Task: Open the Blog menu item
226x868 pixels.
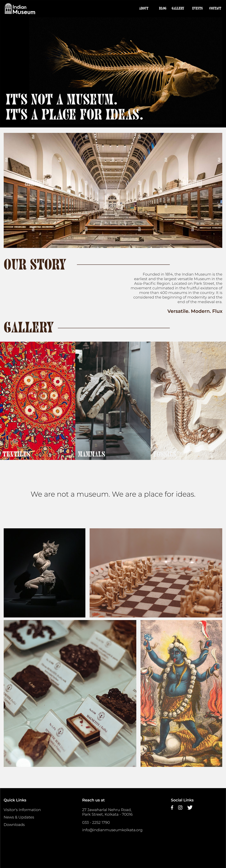Action: tap(162, 8)
